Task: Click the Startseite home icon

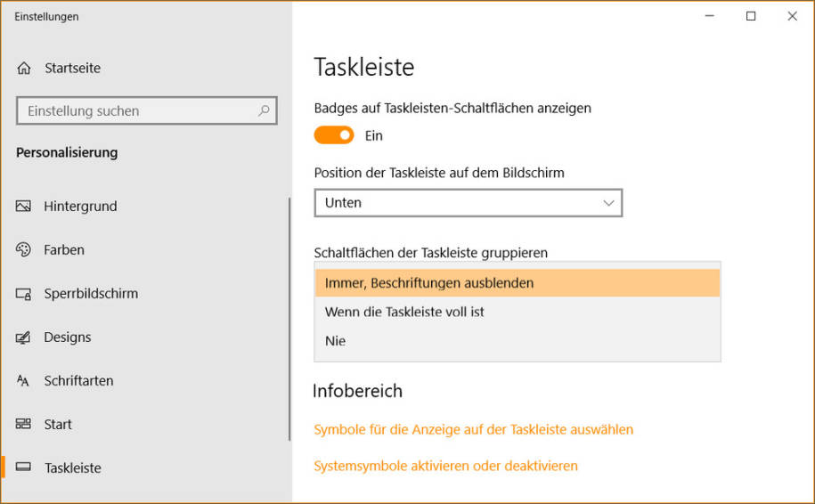Action: click(x=24, y=69)
